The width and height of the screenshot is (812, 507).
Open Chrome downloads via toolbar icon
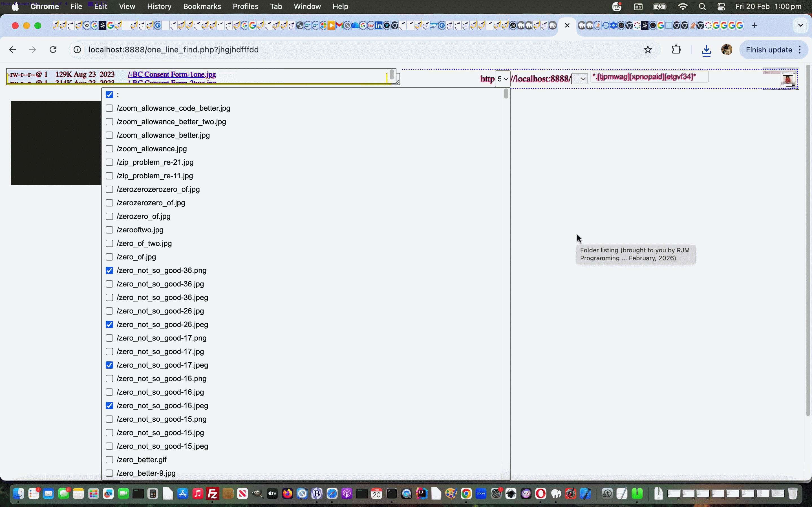coord(706,50)
